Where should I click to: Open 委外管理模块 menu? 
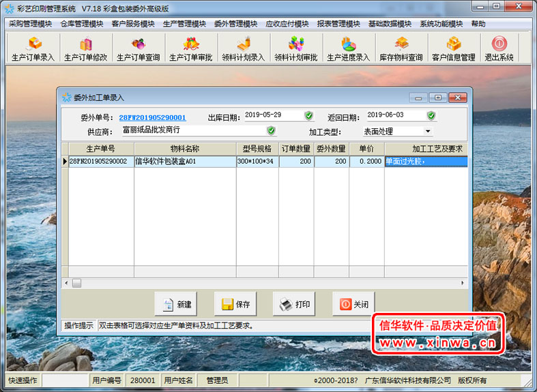click(x=235, y=24)
